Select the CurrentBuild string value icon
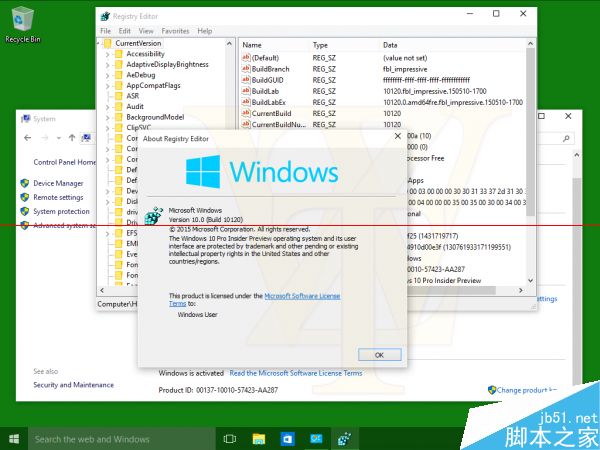Screen dimensions: 600x450 pos(246,113)
